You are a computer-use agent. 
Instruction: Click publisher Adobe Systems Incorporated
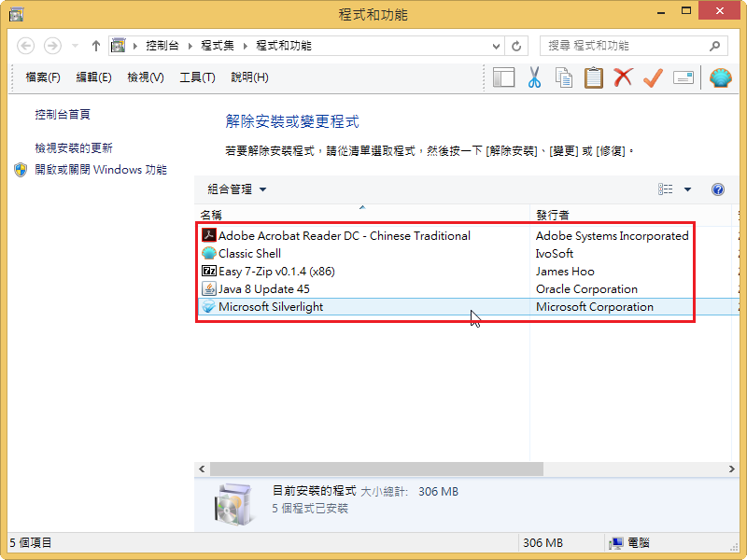point(613,235)
